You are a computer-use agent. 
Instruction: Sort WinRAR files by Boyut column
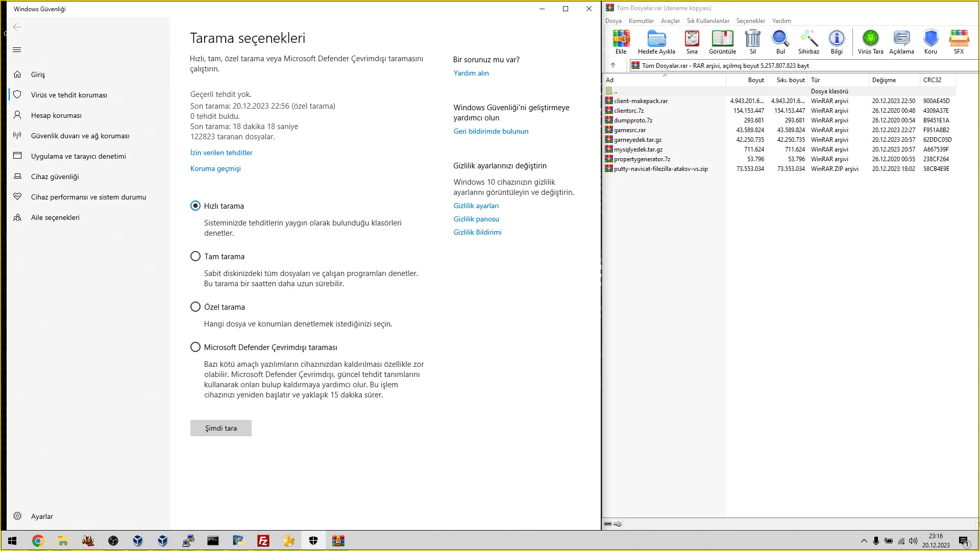click(747, 80)
